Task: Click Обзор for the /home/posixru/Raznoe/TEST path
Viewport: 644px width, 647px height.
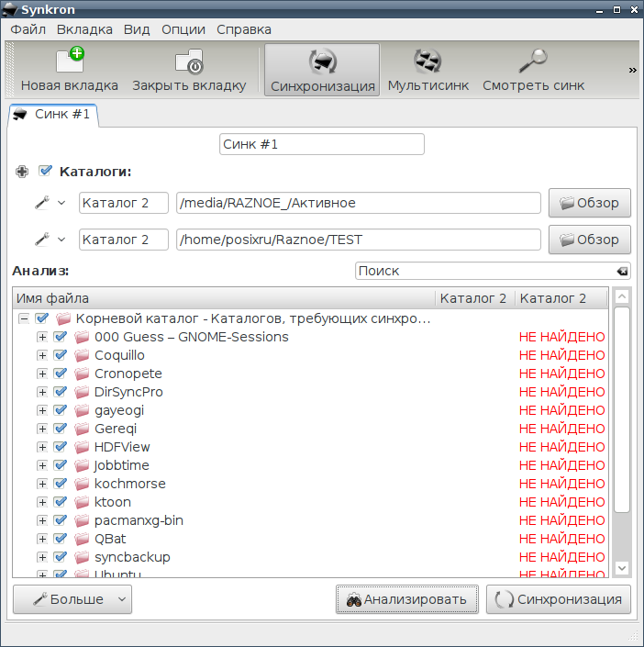Action: 590,240
